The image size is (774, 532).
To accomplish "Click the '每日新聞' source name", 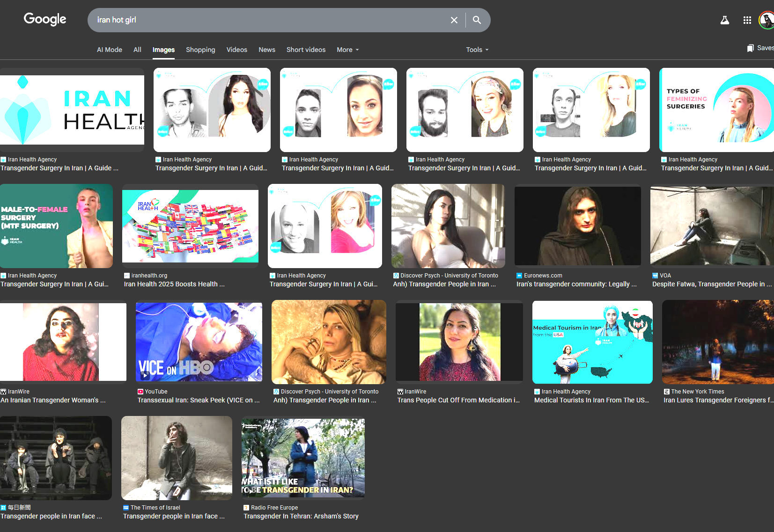I will tap(19, 508).
